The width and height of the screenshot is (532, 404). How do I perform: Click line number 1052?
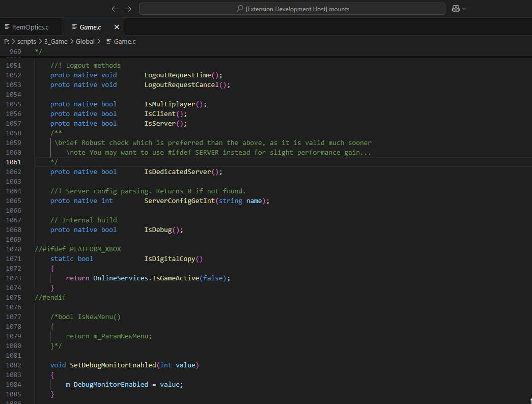pyautogui.click(x=14, y=75)
